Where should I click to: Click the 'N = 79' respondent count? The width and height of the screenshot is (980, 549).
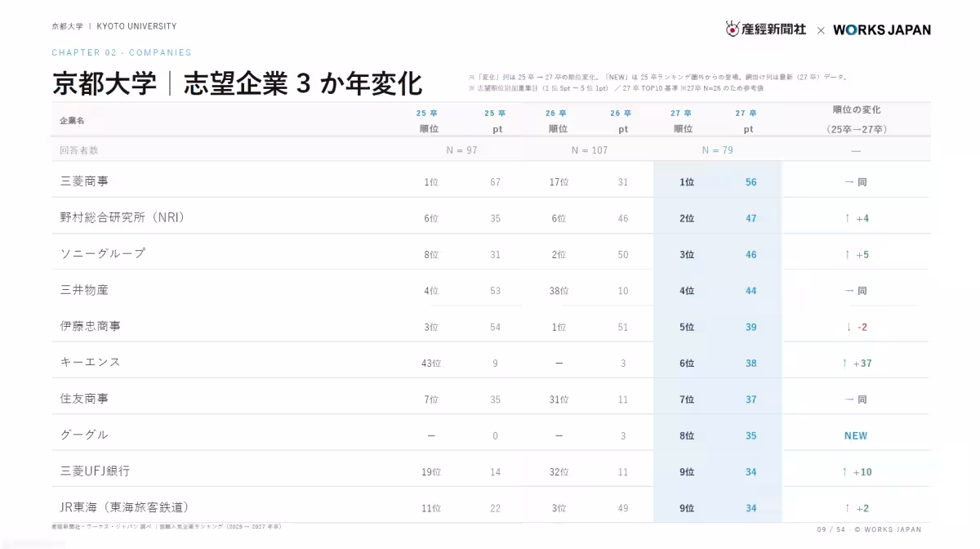point(717,150)
